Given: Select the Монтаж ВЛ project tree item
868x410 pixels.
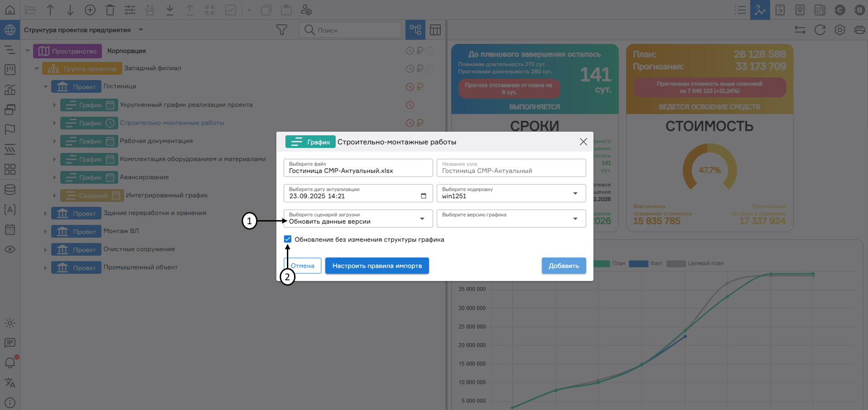Looking at the screenshot, I should [x=121, y=231].
